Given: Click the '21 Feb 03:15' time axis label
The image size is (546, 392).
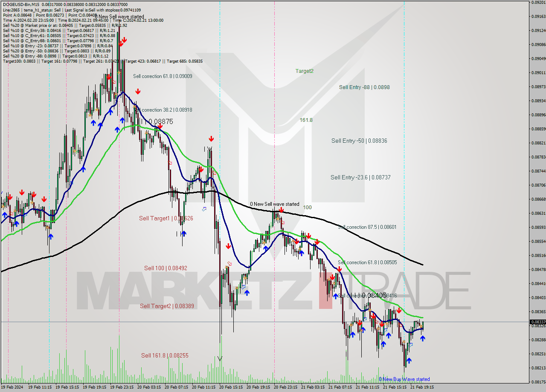Looking at the screenshot, I should 313,388.
